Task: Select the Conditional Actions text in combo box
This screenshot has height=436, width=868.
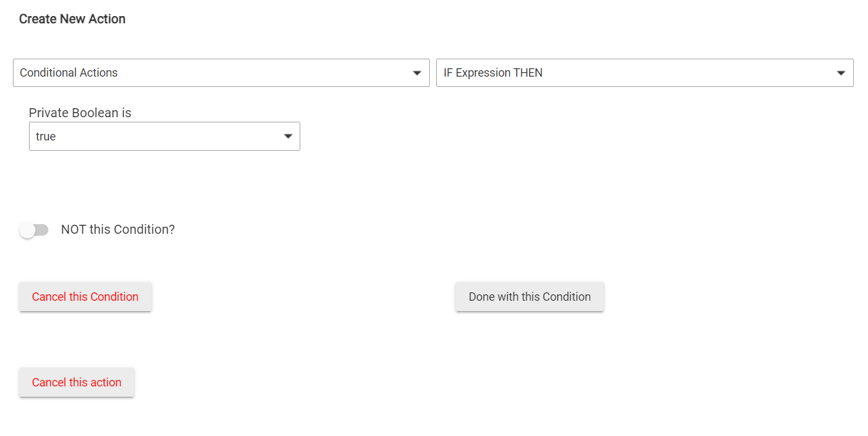Action: click(x=69, y=73)
